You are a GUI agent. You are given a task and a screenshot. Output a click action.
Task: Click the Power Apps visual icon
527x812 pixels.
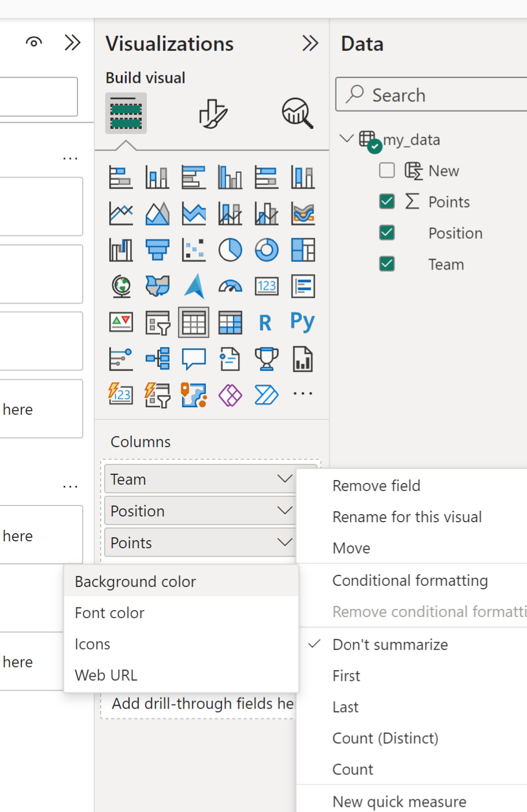pos(230,395)
